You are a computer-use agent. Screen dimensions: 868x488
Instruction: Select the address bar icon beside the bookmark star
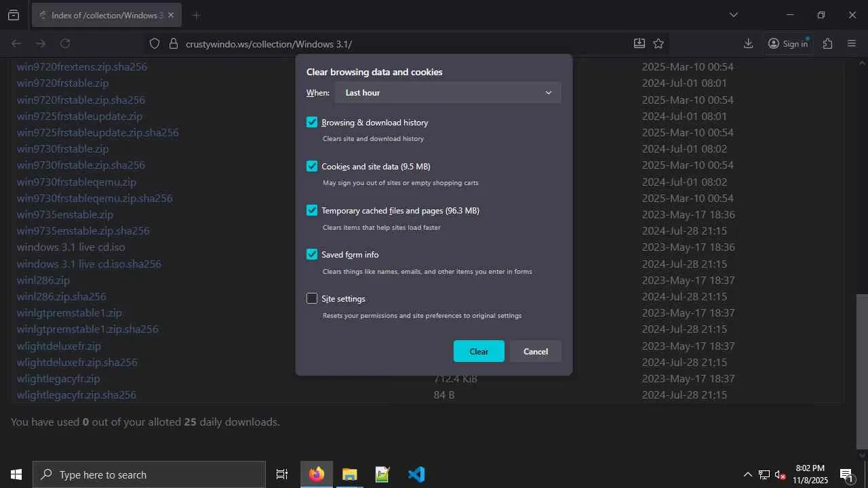click(639, 43)
